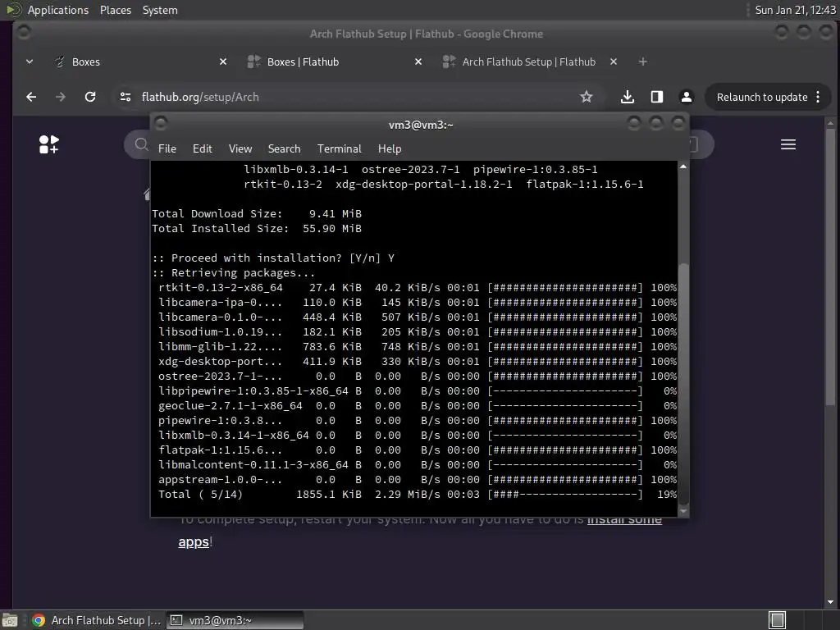The height and width of the screenshot is (630, 840).
Task: Switch to Chrome in the taskbar
Action: 97,620
